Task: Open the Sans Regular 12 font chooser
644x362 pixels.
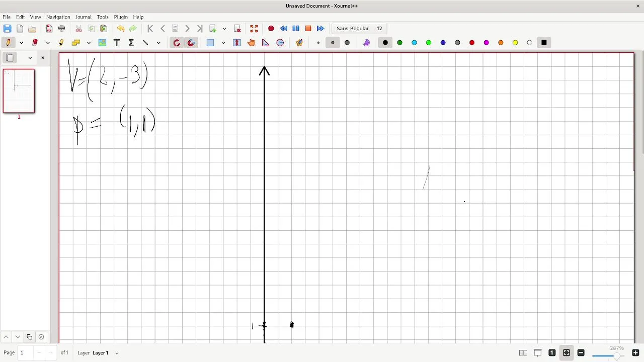Action: coord(359,29)
